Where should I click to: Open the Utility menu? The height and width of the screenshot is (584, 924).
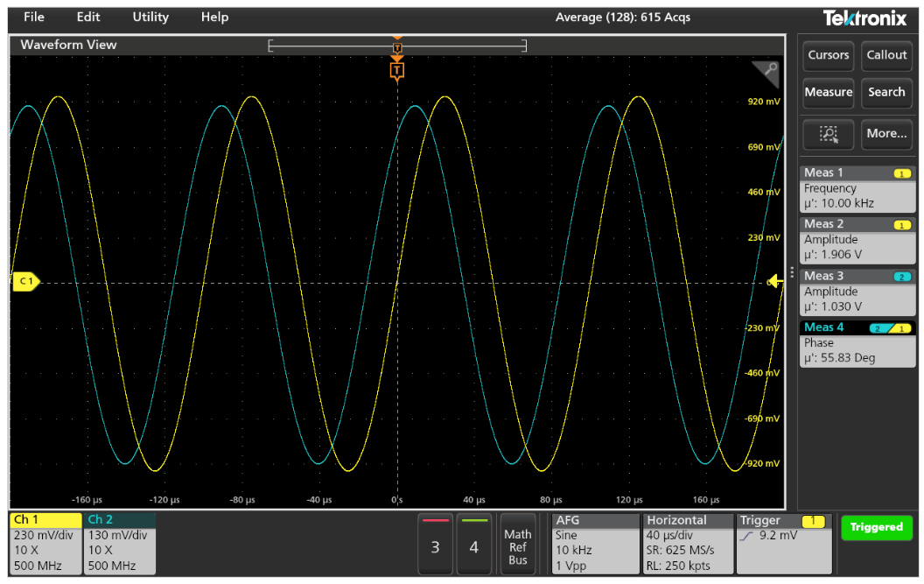point(150,17)
